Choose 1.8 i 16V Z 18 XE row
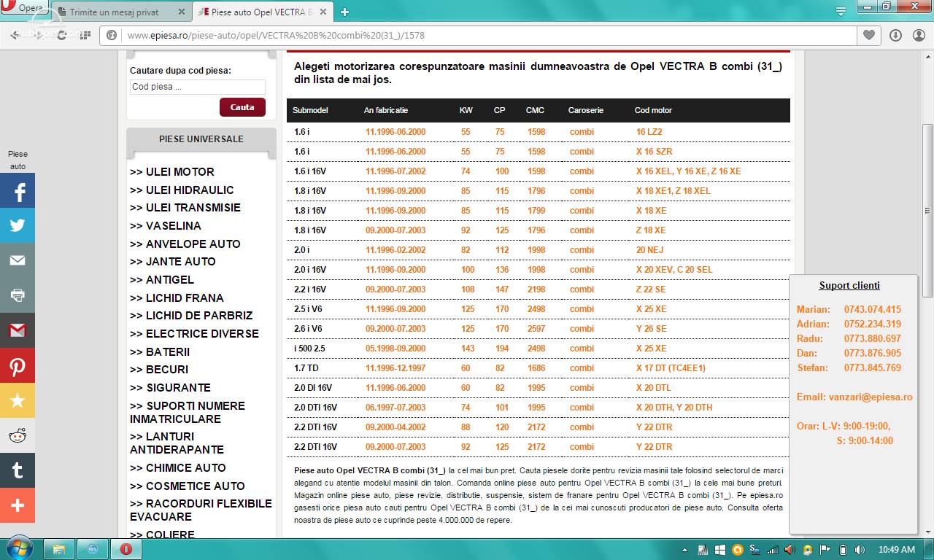Image resolution: width=934 pixels, height=560 pixels. click(538, 230)
